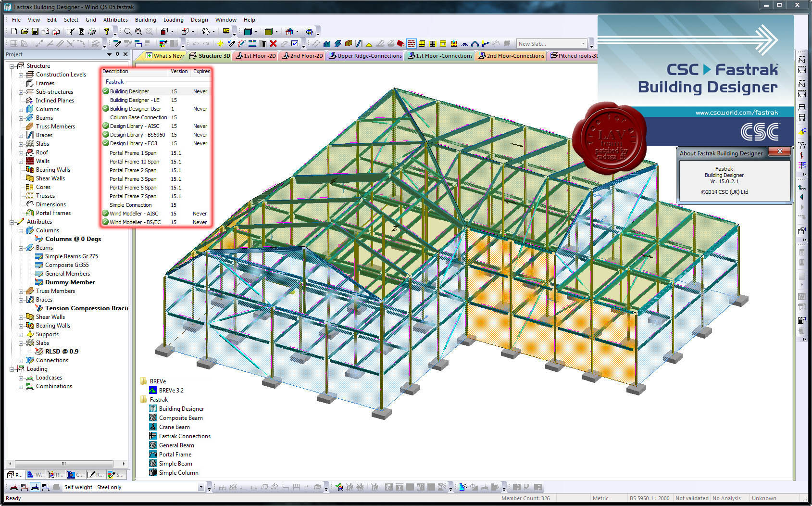Open the File menu
812x506 pixels.
(16, 20)
